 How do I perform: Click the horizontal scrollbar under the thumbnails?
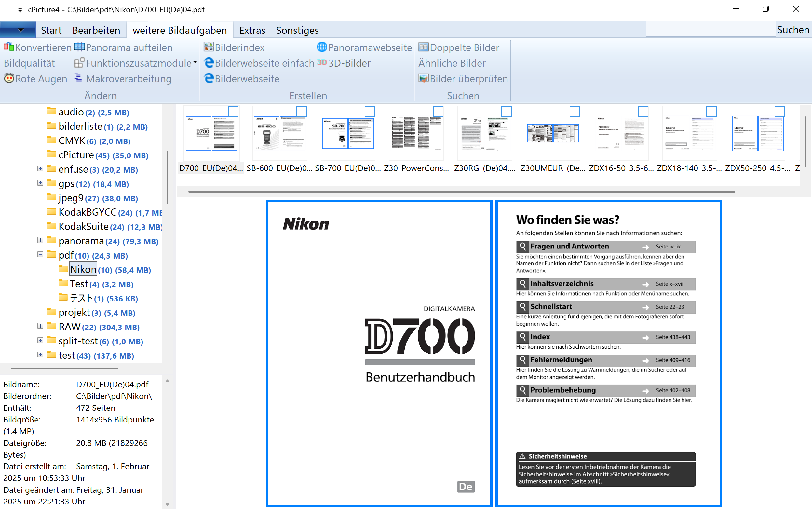coord(461,192)
